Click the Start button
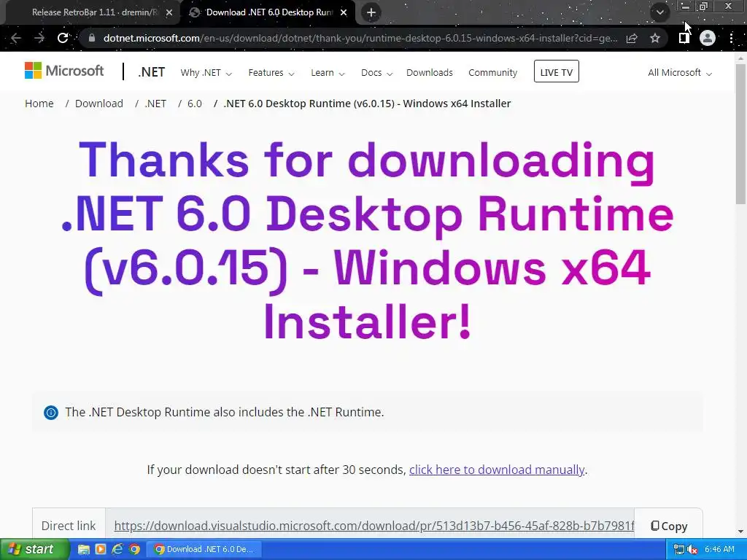The image size is (747, 560). pyautogui.click(x=34, y=550)
